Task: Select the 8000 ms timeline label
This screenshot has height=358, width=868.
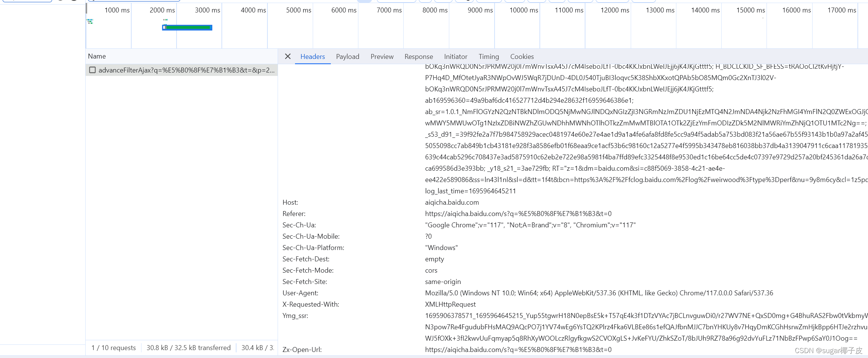Action: click(435, 10)
